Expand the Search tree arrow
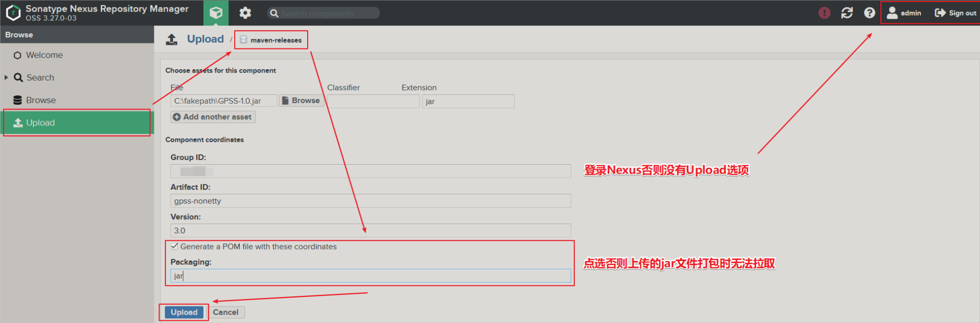The width and height of the screenshot is (980, 323). point(6,77)
